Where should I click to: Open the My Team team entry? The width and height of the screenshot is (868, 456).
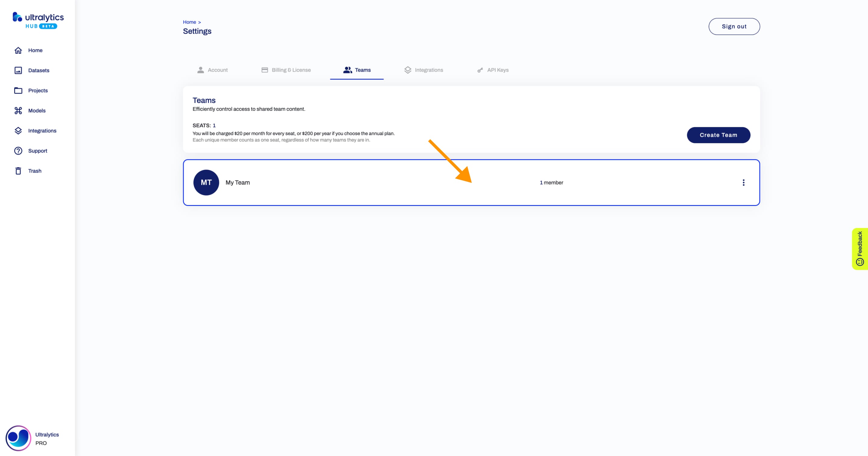tap(471, 182)
